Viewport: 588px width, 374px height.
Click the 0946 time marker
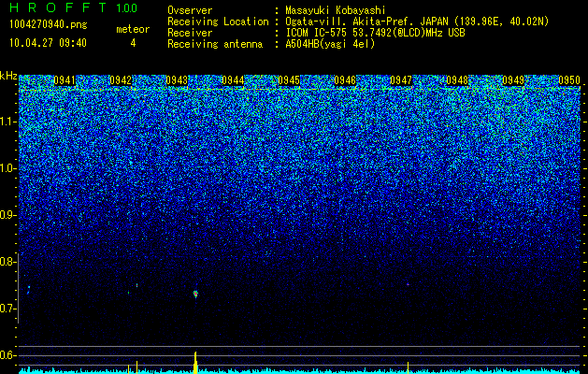(345, 80)
